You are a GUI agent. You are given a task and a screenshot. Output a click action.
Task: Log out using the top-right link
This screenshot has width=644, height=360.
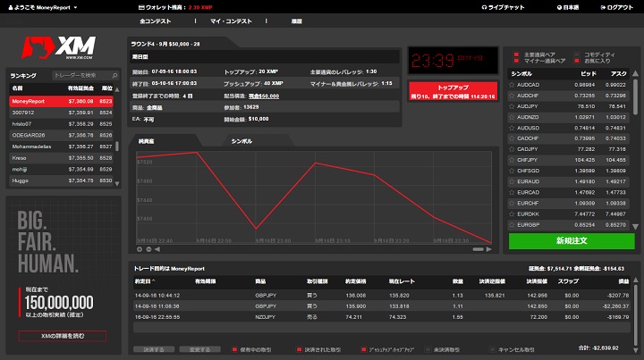[x=617, y=7]
